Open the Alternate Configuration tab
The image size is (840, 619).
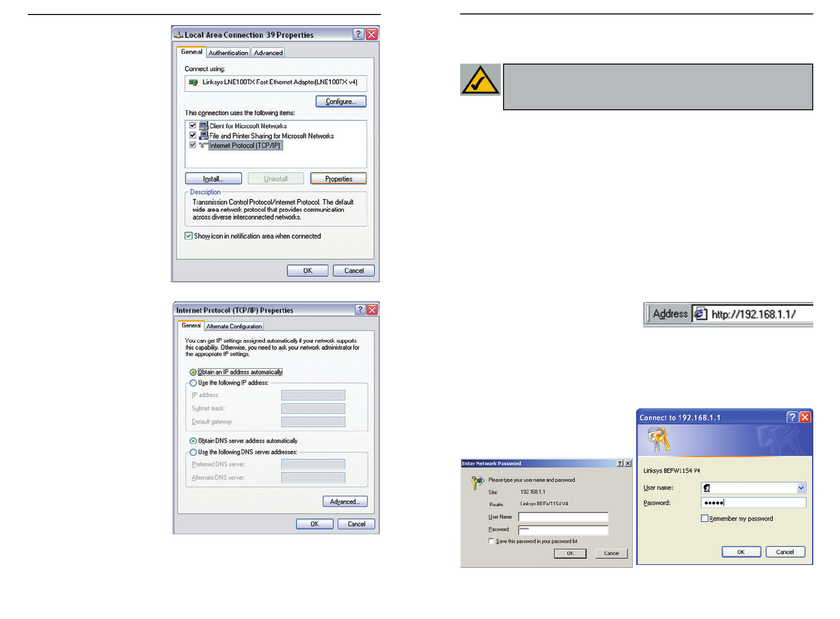click(234, 326)
